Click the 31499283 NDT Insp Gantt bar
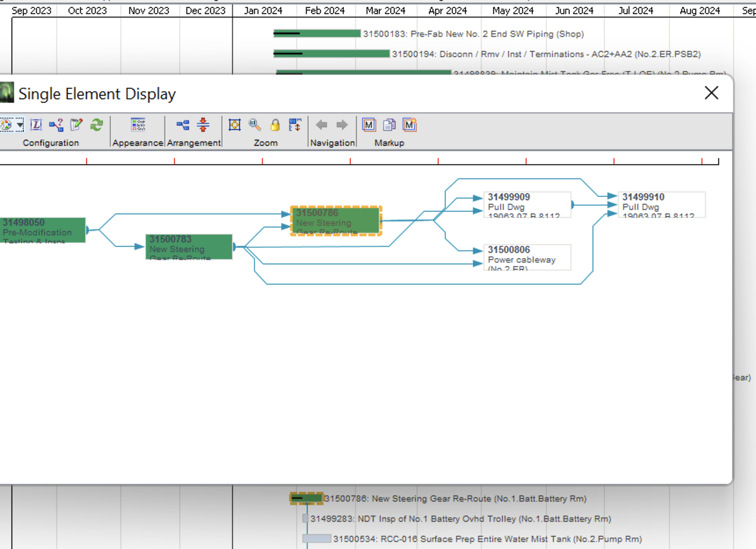Image resolution: width=756 pixels, height=549 pixels. tap(305, 518)
